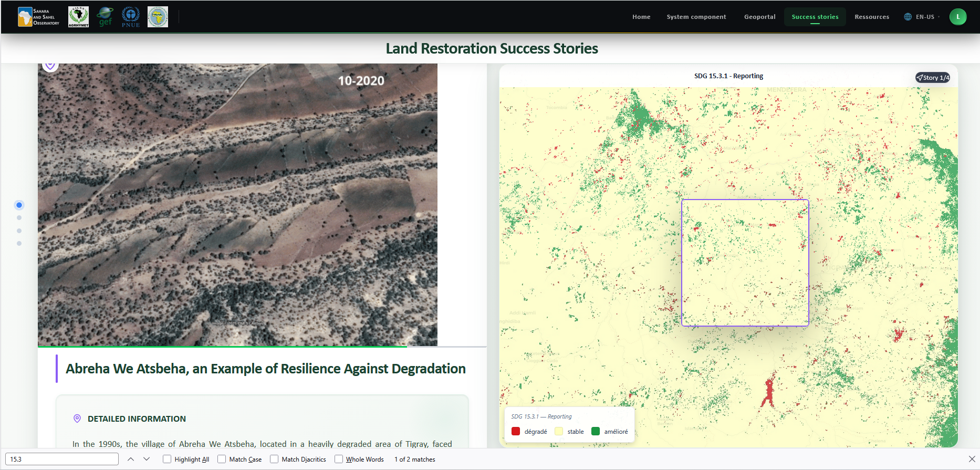This screenshot has width=980, height=470.
Task: Close the find bar
Action: coord(972,459)
